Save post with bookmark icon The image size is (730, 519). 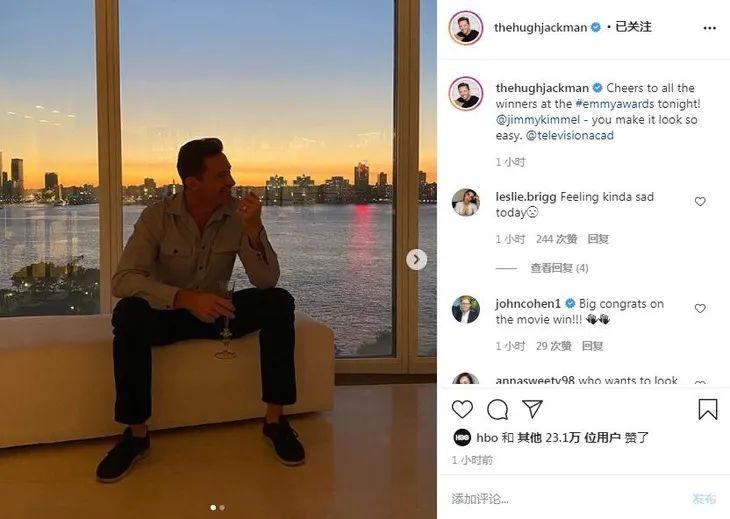pyautogui.click(x=707, y=409)
